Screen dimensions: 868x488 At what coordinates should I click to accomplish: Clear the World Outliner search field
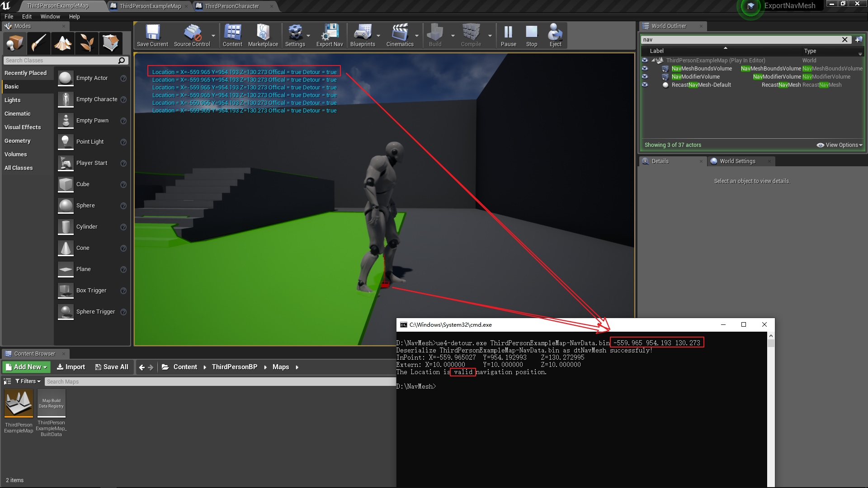pos(844,40)
